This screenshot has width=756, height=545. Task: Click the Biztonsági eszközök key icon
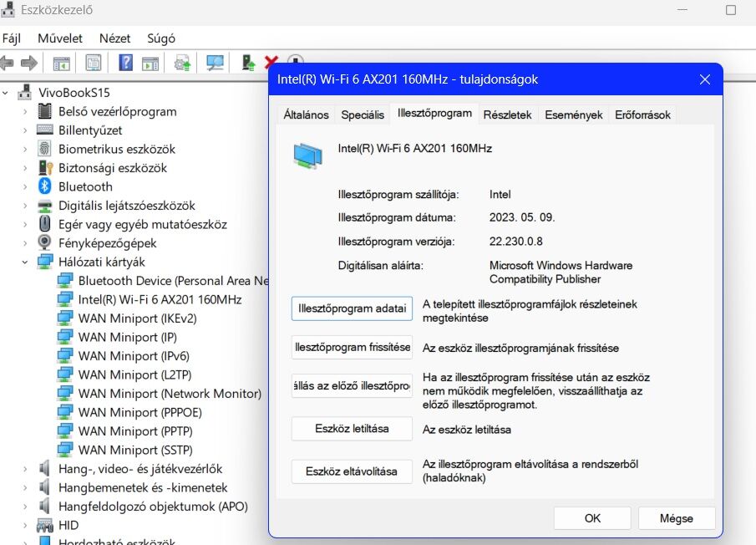point(45,167)
